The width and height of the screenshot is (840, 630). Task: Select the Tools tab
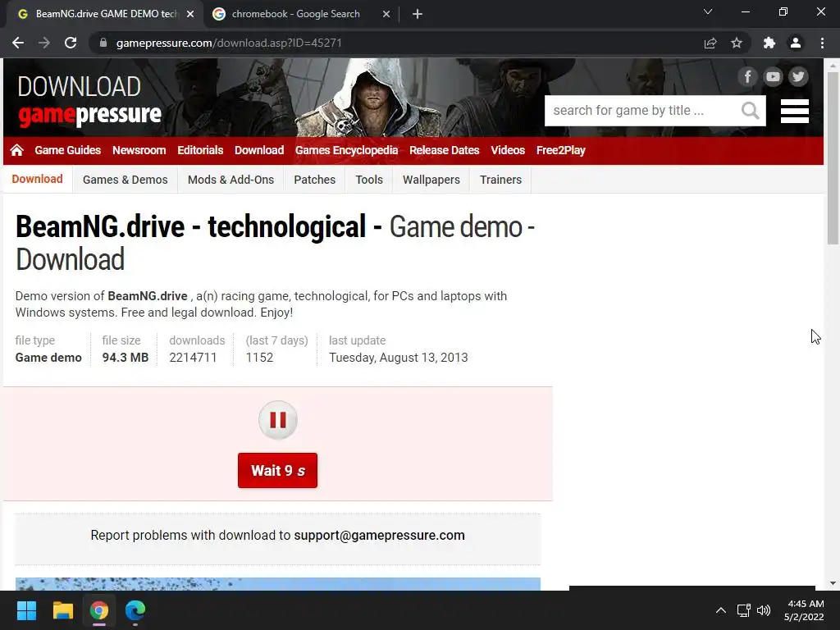(369, 180)
